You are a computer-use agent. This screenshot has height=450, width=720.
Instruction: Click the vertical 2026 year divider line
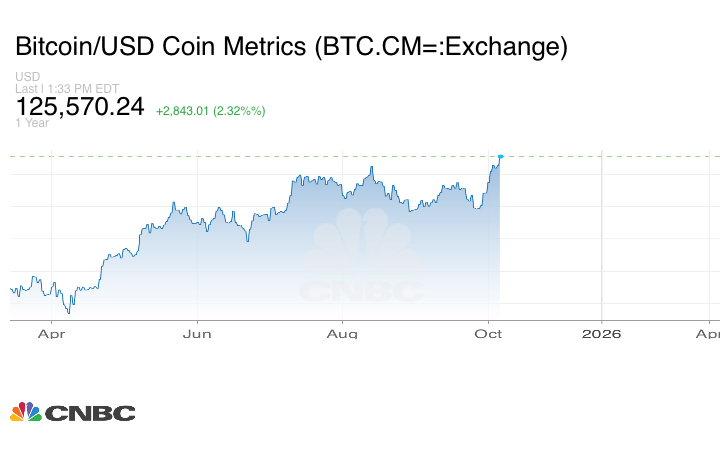pos(601,240)
